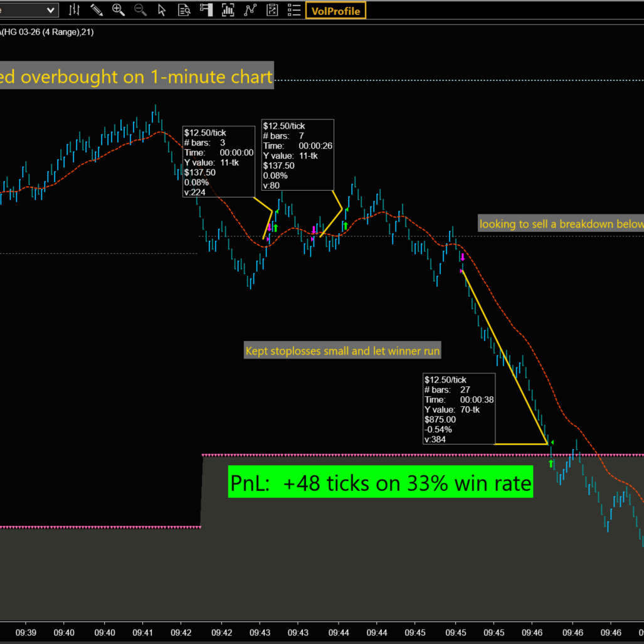Select ruler info box showing 7 bars

click(x=297, y=155)
